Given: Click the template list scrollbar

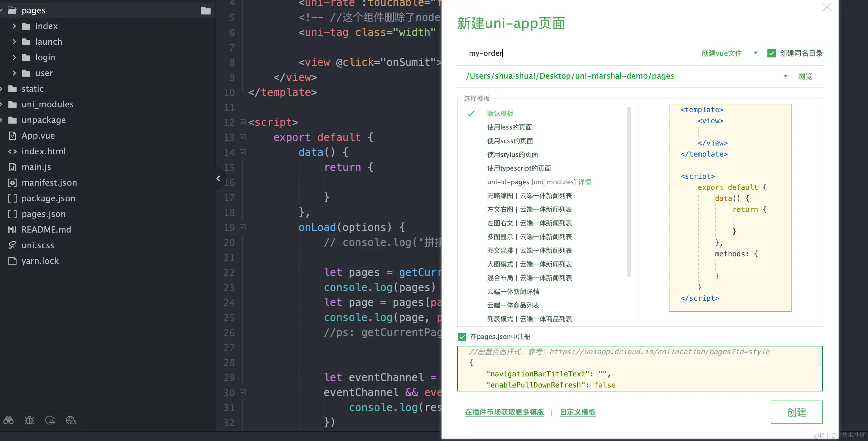Looking at the screenshot, I should [x=628, y=192].
